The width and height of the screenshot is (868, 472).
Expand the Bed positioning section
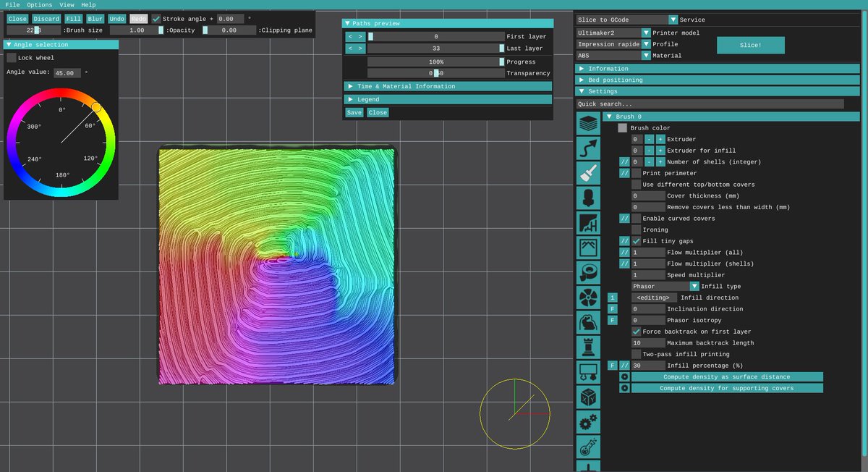coord(718,80)
